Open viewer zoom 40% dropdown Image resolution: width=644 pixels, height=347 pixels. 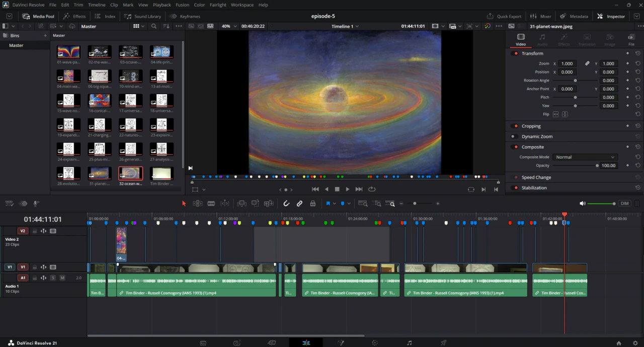tap(228, 26)
